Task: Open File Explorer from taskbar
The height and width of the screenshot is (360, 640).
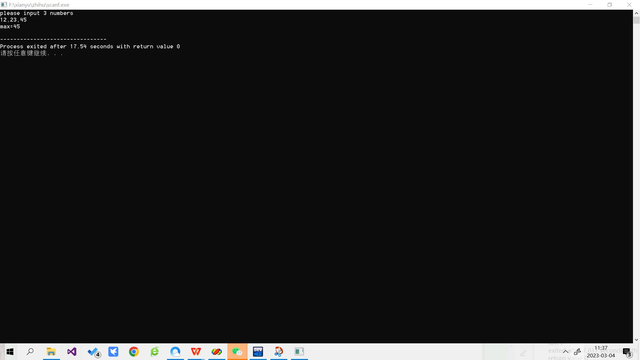Action: pos(51,351)
